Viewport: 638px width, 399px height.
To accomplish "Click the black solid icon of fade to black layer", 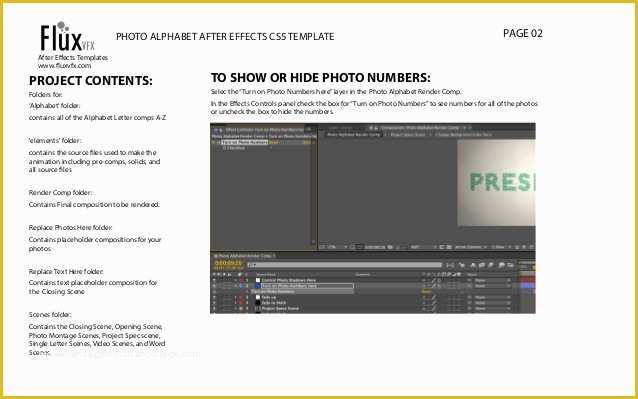I will (x=258, y=303).
